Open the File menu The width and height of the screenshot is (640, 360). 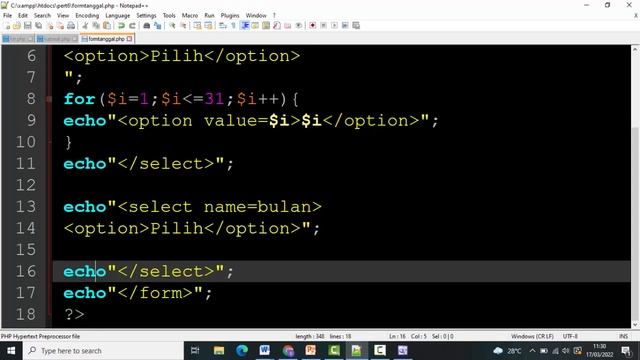coord(7,16)
